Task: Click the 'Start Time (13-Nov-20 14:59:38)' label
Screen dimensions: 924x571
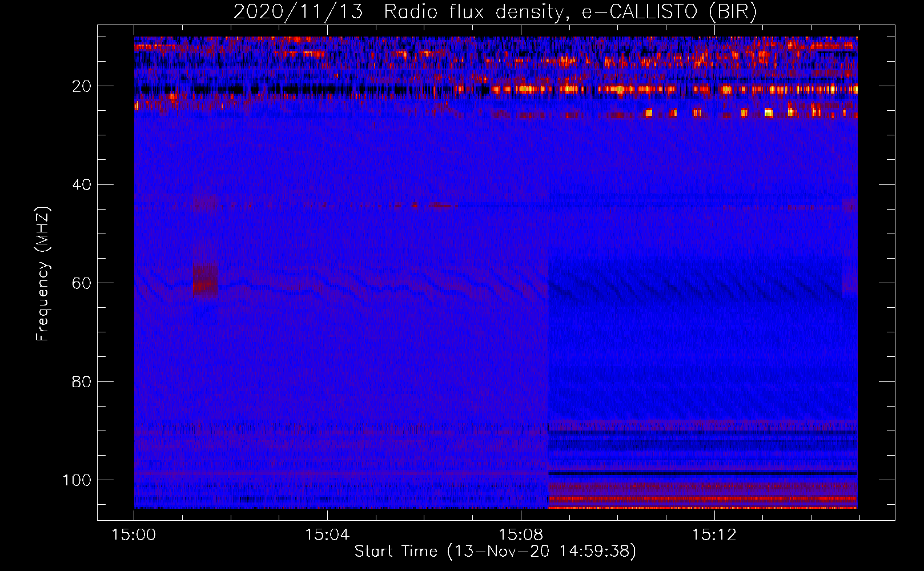Action: coord(495,551)
